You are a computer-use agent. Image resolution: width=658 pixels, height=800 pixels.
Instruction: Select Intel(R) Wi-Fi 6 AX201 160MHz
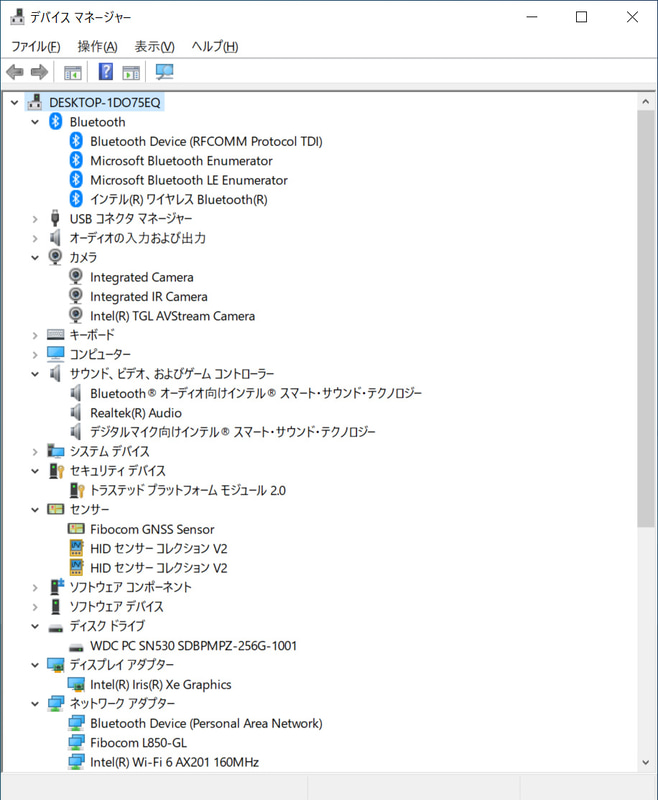tap(174, 762)
